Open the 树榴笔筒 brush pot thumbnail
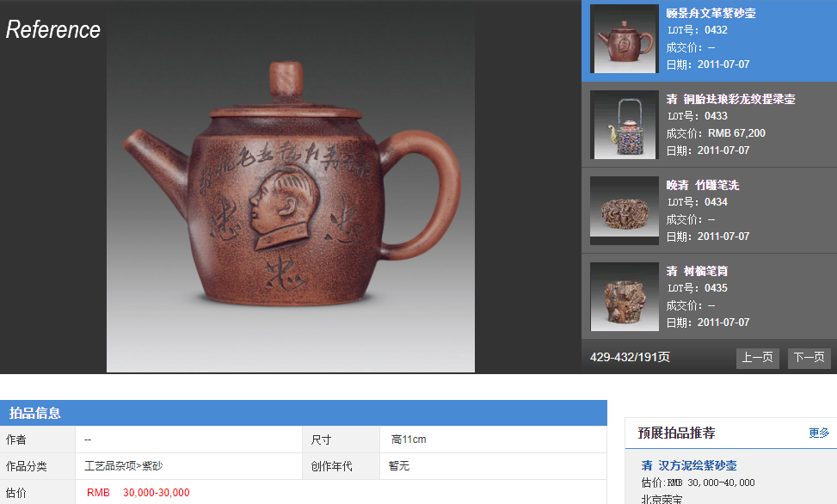Viewport: 837px width, 504px height. pyautogui.click(x=625, y=297)
